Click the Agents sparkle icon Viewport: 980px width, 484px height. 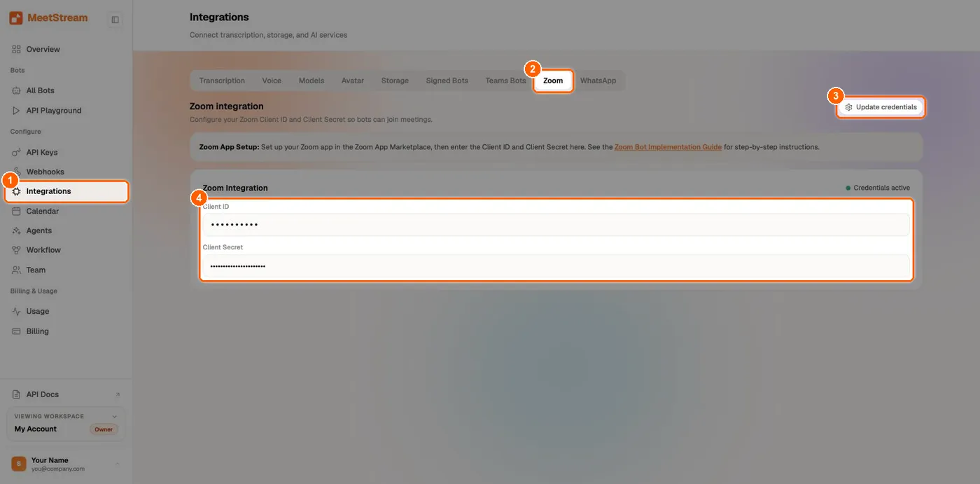(16, 230)
